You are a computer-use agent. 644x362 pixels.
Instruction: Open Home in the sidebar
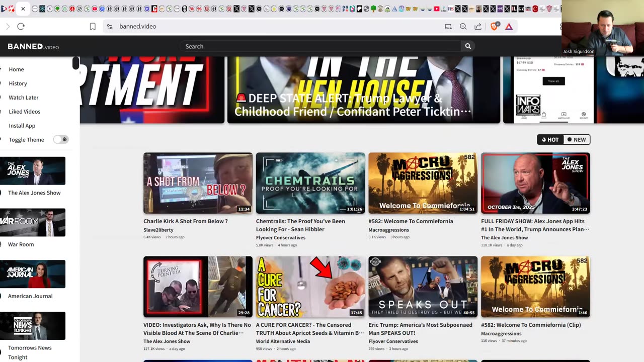(x=16, y=69)
